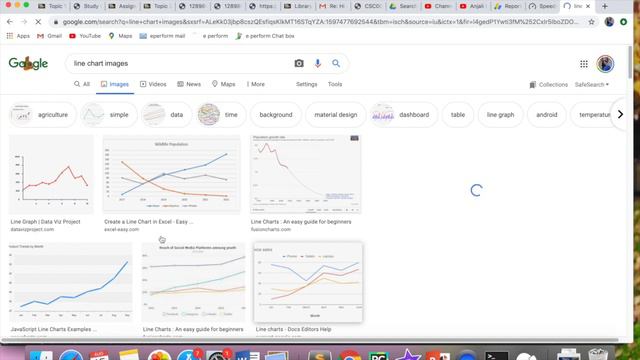Open the SafeSearch dropdown

pyautogui.click(x=591, y=84)
